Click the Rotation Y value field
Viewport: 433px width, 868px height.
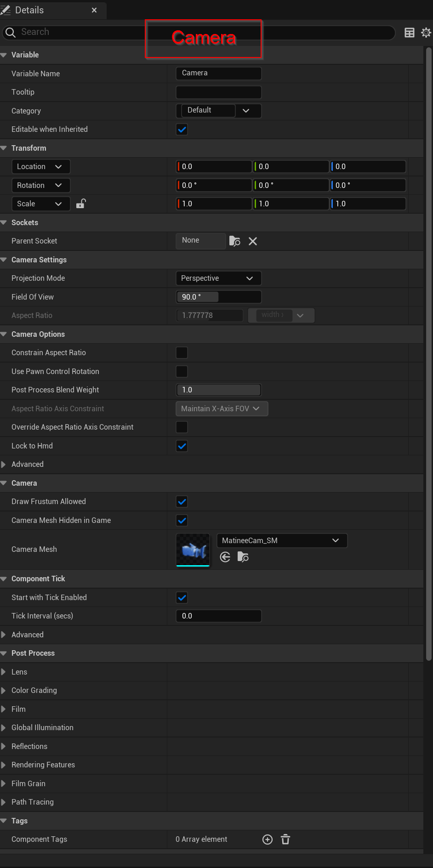[291, 185]
